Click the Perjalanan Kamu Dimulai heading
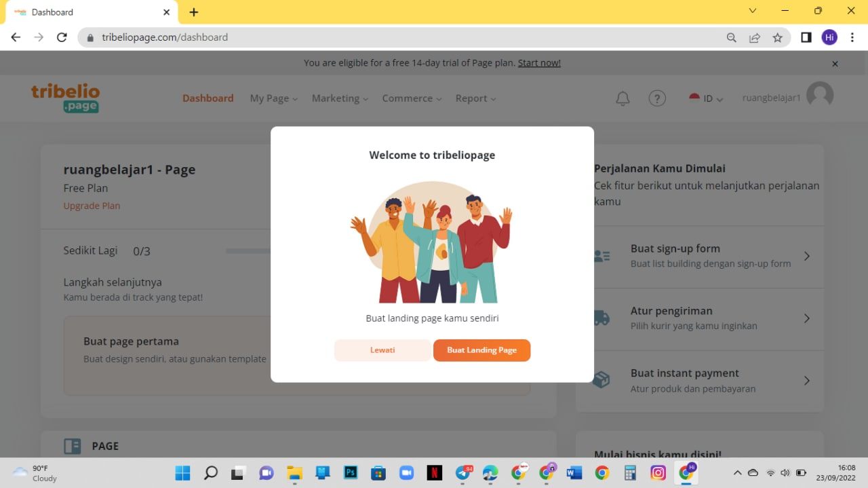Viewport: 868px width, 488px height. point(660,168)
